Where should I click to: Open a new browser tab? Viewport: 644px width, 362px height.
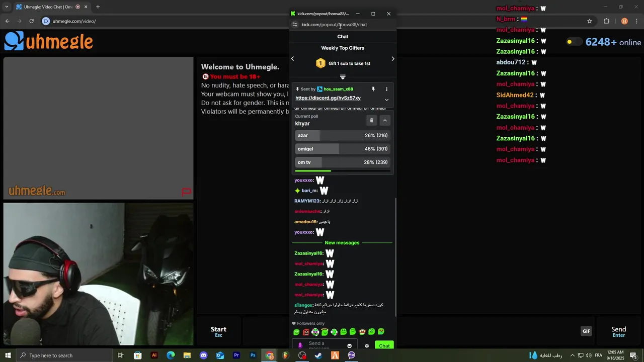tap(98, 7)
